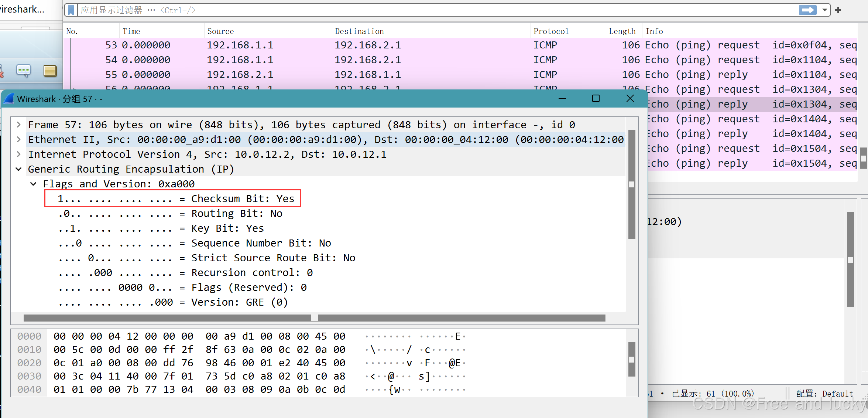The width and height of the screenshot is (868, 418).
Task: Click the speech bubble text tool icon
Action: point(24,70)
